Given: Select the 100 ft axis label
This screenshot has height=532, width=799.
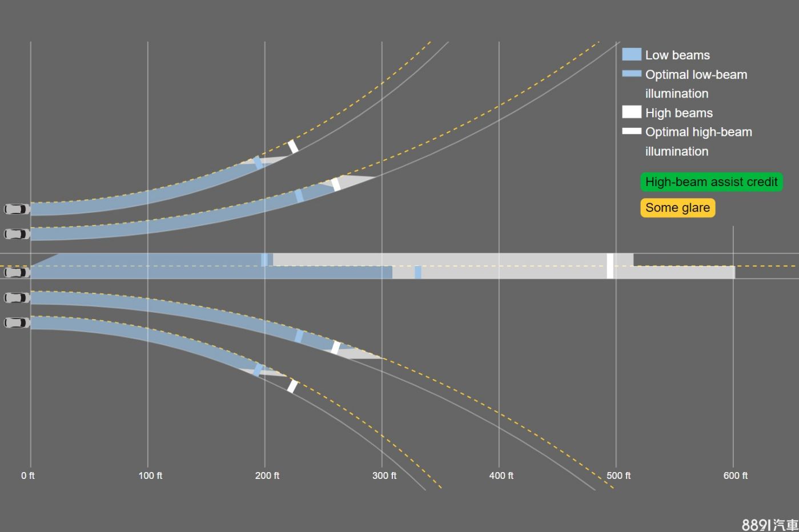Looking at the screenshot, I should point(150,475).
